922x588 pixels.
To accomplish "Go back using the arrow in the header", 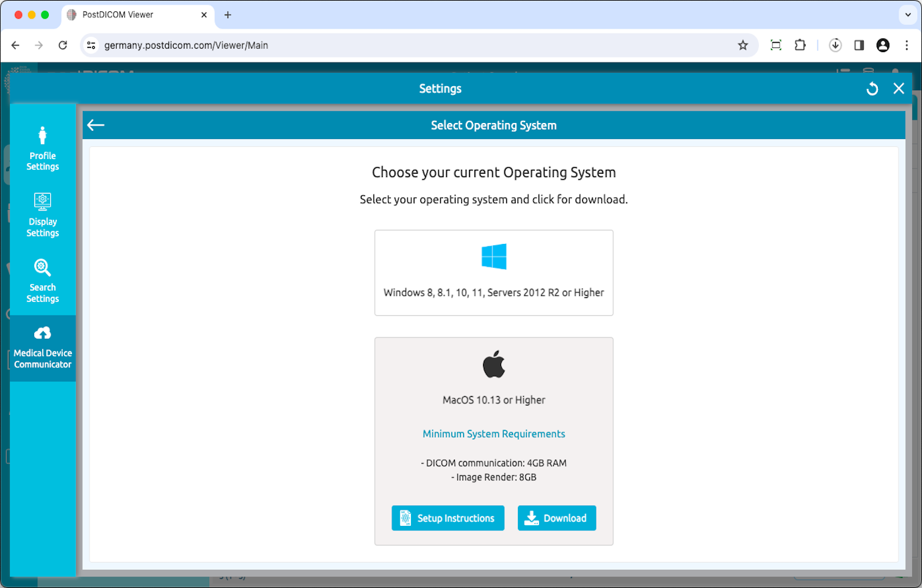I will click(96, 125).
